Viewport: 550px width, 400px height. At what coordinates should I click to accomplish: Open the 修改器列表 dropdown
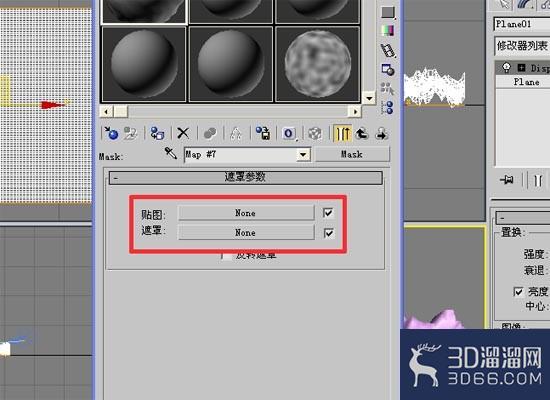point(522,46)
